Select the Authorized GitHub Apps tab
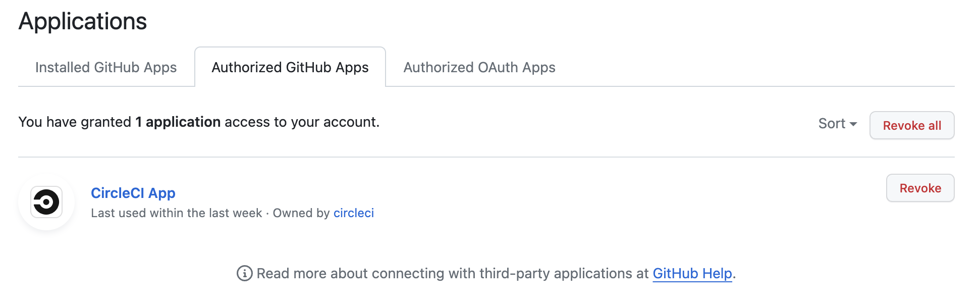Image resolution: width=980 pixels, height=303 pixels. 290,67
